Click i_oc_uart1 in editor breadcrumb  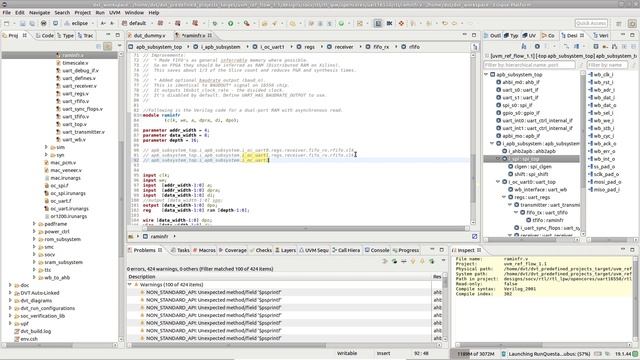point(272,47)
